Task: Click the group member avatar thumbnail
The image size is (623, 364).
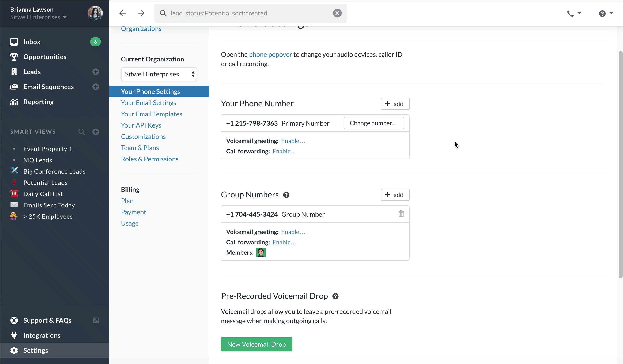Action: click(261, 252)
